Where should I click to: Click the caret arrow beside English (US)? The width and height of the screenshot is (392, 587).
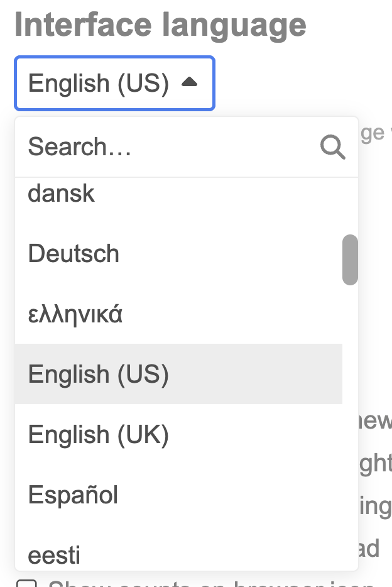pyautogui.click(x=189, y=82)
